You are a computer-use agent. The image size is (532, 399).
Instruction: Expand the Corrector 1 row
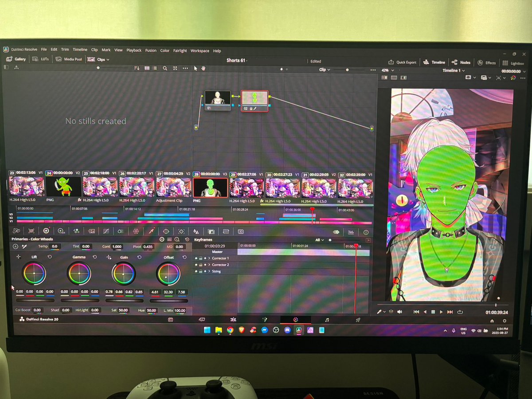(x=209, y=258)
